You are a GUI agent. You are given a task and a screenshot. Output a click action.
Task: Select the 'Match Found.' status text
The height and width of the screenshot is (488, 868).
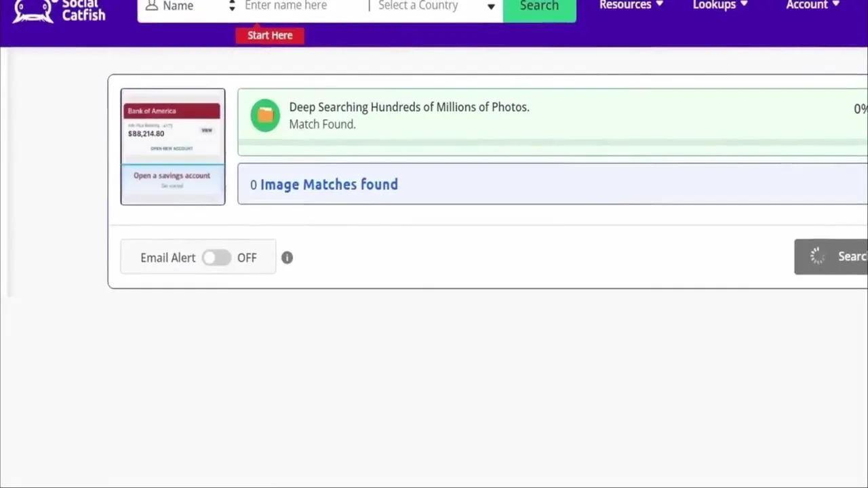click(322, 124)
